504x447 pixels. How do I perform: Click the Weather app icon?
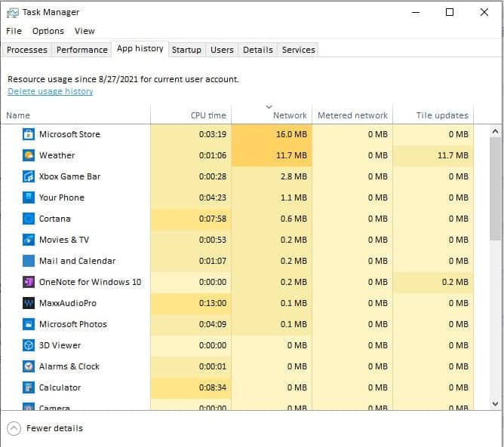[x=29, y=155]
